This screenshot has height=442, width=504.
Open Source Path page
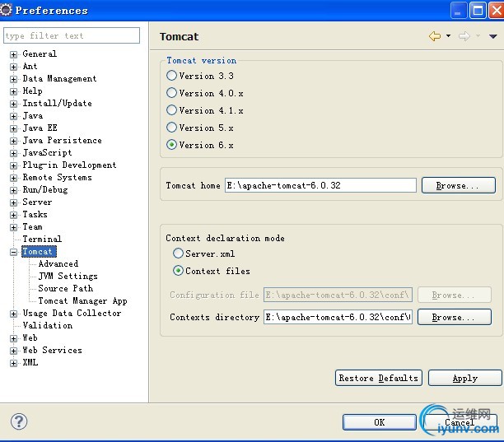coord(66,288)
